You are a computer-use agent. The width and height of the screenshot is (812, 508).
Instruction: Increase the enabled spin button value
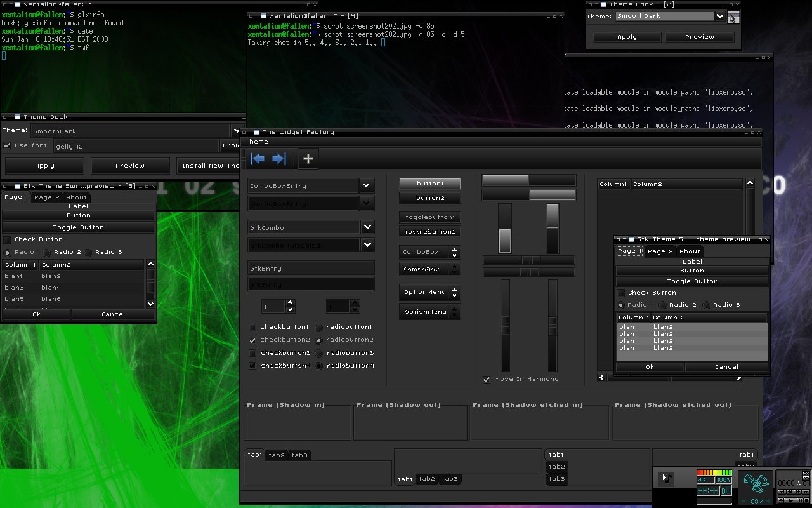click(290, 303)
